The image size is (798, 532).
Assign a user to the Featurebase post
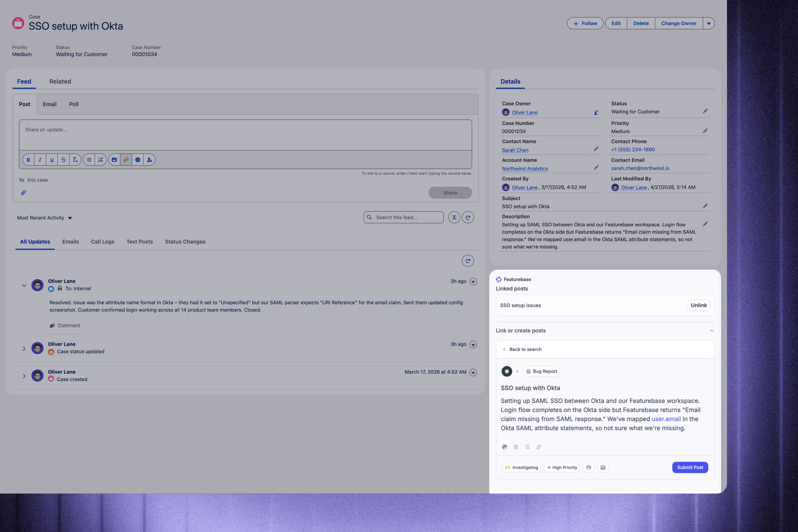[x=589, y=467]
